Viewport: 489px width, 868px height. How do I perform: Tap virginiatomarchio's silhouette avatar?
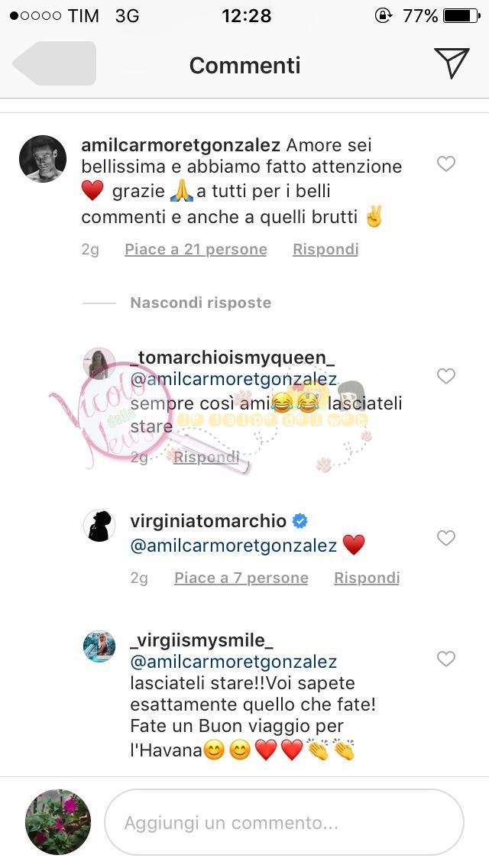click(x=99, y=526)
